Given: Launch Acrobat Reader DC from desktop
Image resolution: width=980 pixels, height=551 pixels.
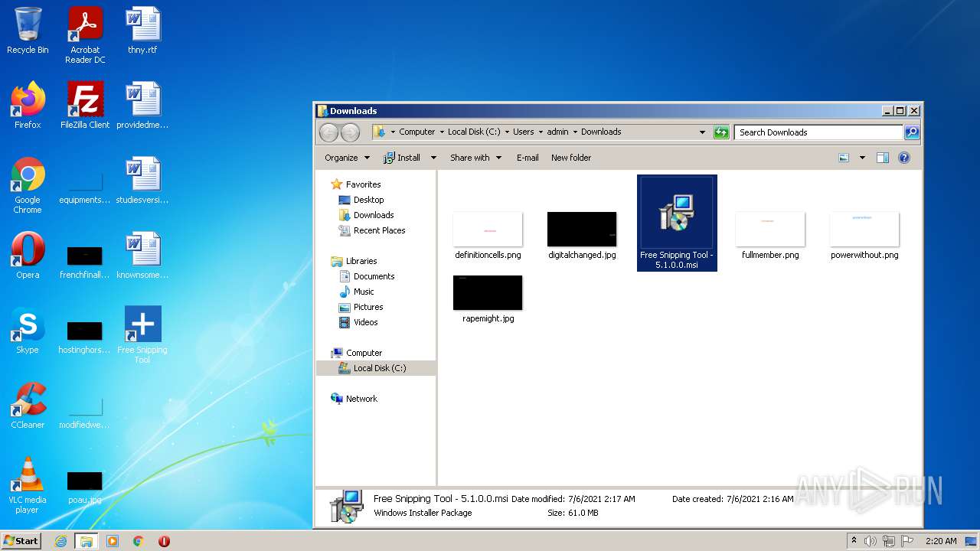Looking at the screenshot, I should [x=85, y=35].
